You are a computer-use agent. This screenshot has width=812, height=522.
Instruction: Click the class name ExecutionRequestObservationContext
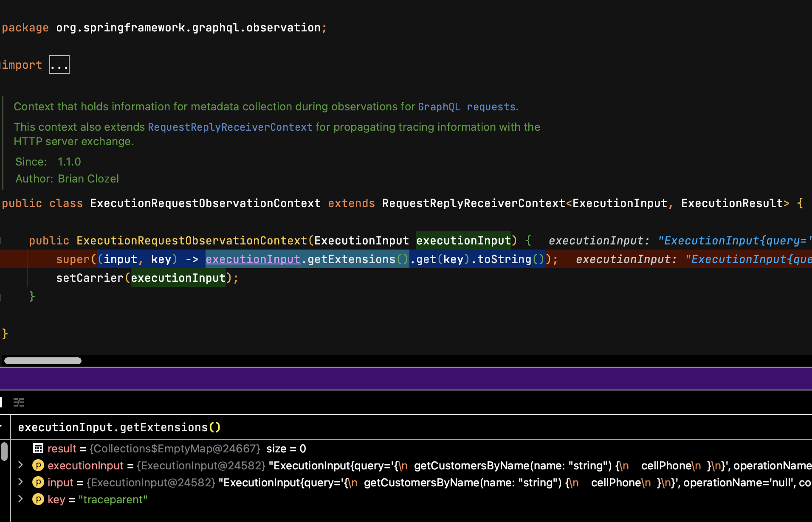click(205, 203)
